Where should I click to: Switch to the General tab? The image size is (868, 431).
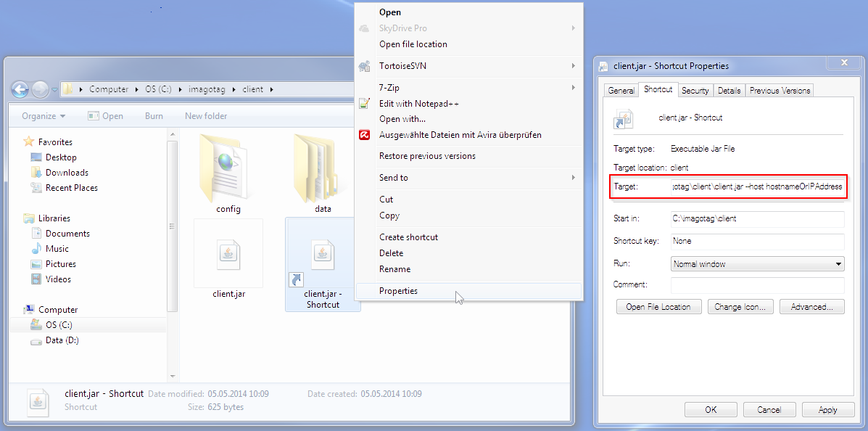(x=621, y=90)
